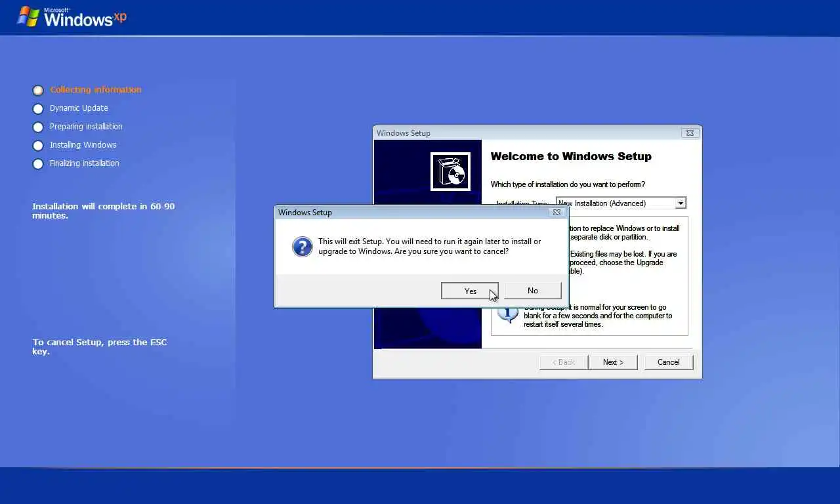Image resolution: width=840 pixels, height=504 pixels.
Task: Select the Finalizing installation step bullet
Action: pyautogui.click(x=38, y=163)
